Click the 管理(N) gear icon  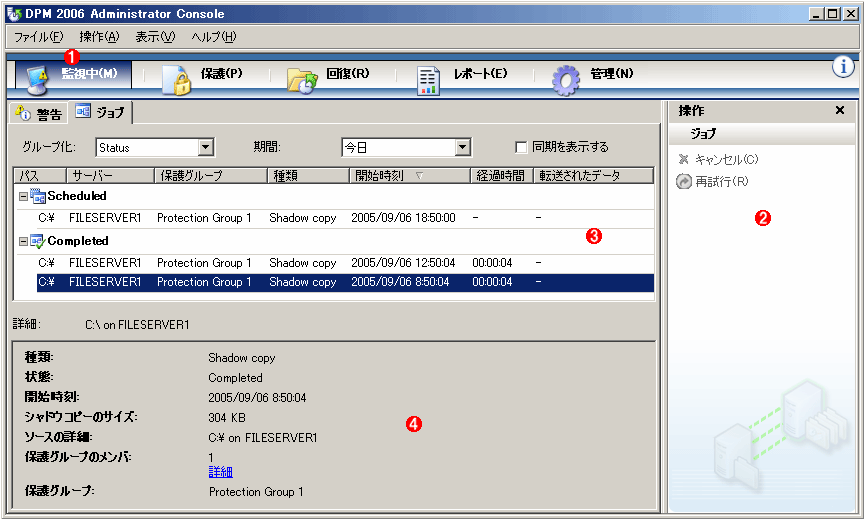click(x=566, y=80)
